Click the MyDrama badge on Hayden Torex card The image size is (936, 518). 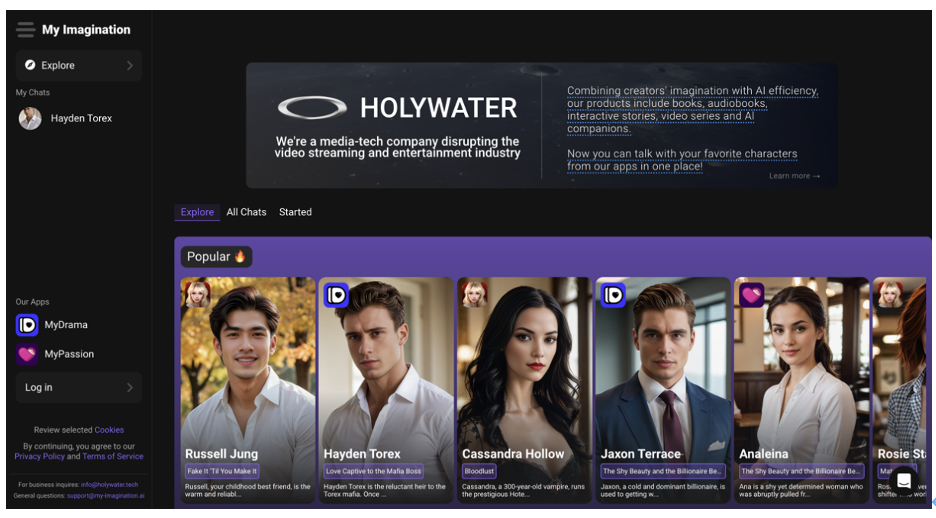tap(336, 295)
